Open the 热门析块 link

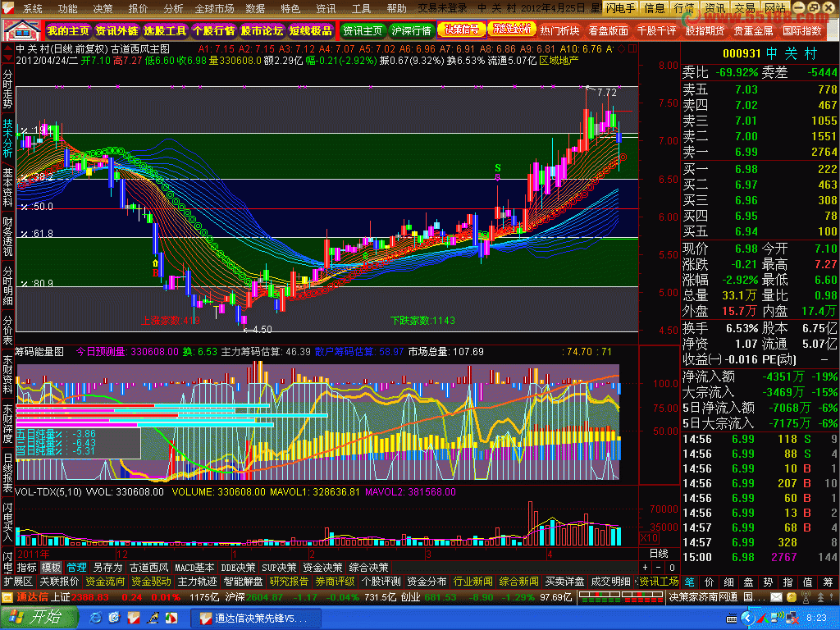559,30
